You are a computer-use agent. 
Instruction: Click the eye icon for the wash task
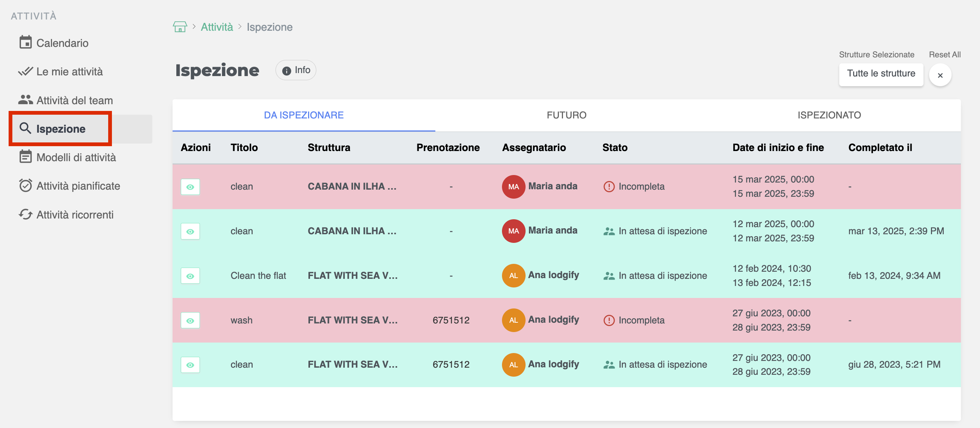[x=190, y=320]
